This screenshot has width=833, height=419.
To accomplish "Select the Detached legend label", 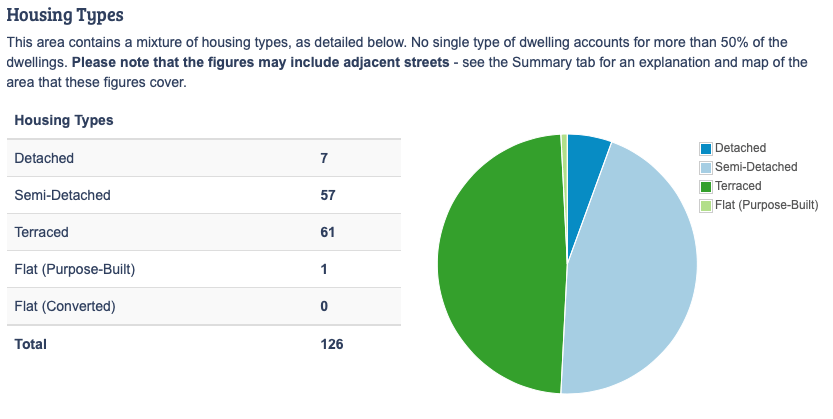I will coord(740,149).
